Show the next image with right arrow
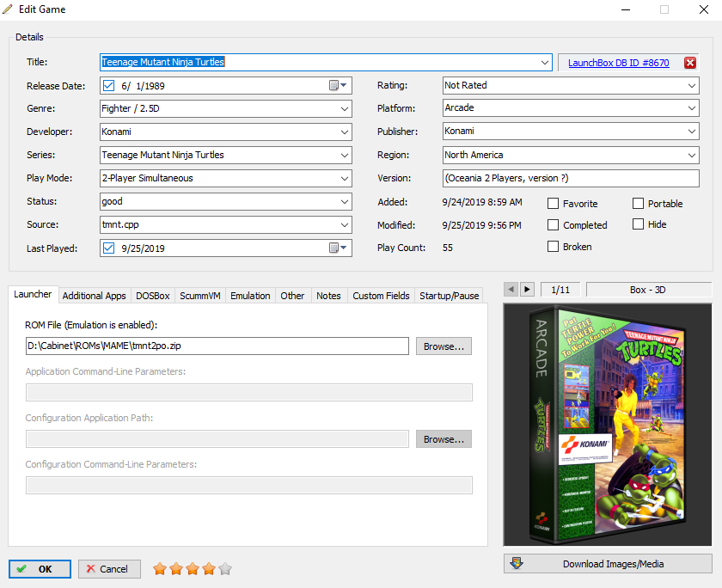 coord(527,289)
